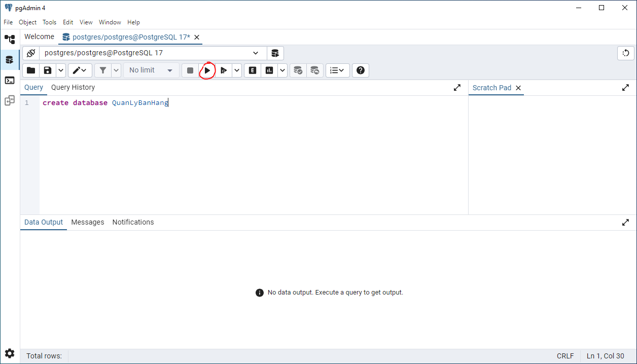The height and width of the screenshot is (364, 637).
Task: Click the Explain Analyze chart icon
Action: pos(269,70)
